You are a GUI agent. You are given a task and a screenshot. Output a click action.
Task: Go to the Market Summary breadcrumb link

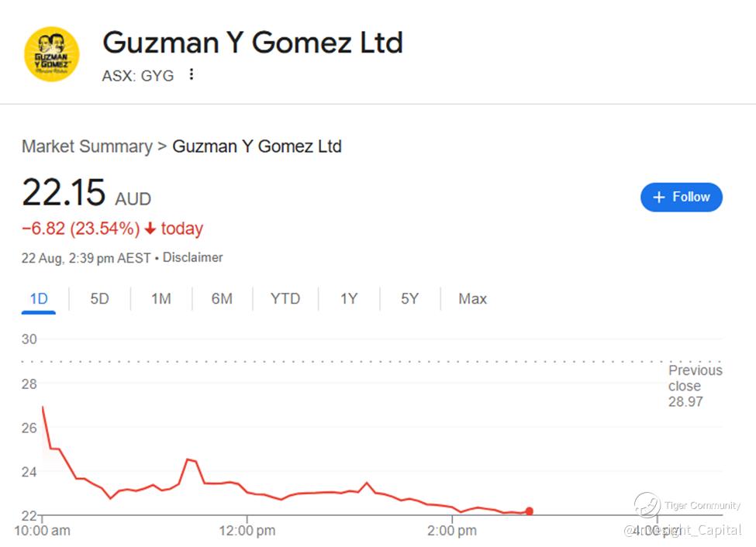coord(87,146)
